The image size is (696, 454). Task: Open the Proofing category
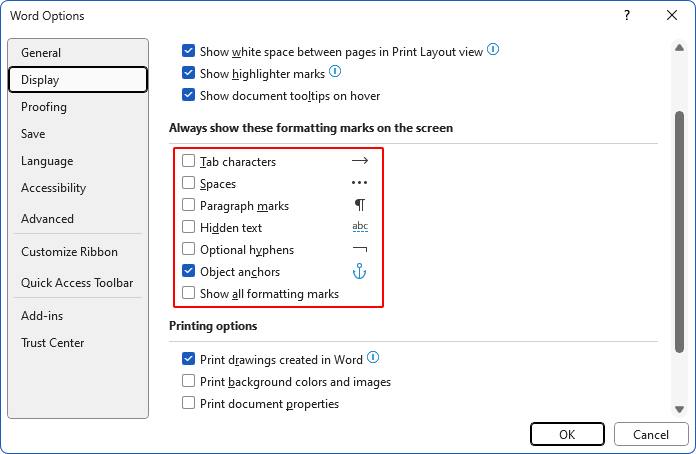pyautogui.click(x=44, y=107)
